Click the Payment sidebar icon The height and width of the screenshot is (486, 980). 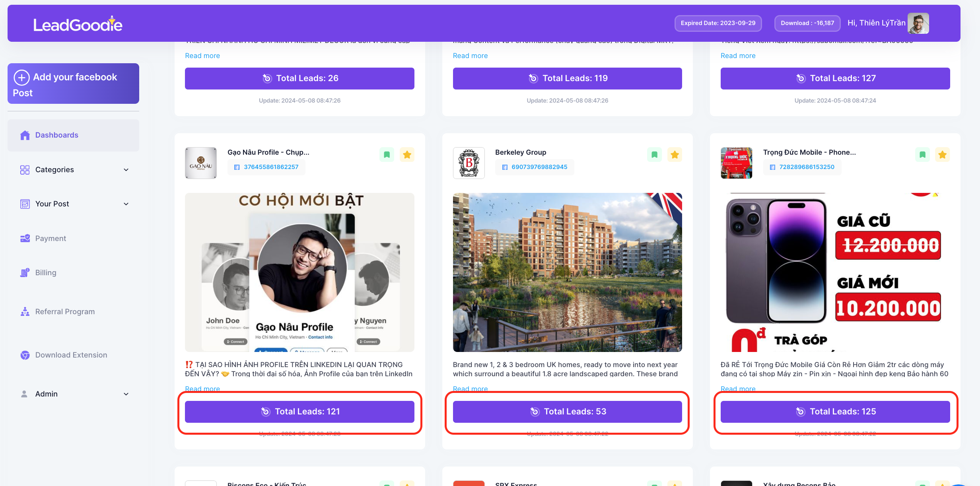tap(25, 238)
